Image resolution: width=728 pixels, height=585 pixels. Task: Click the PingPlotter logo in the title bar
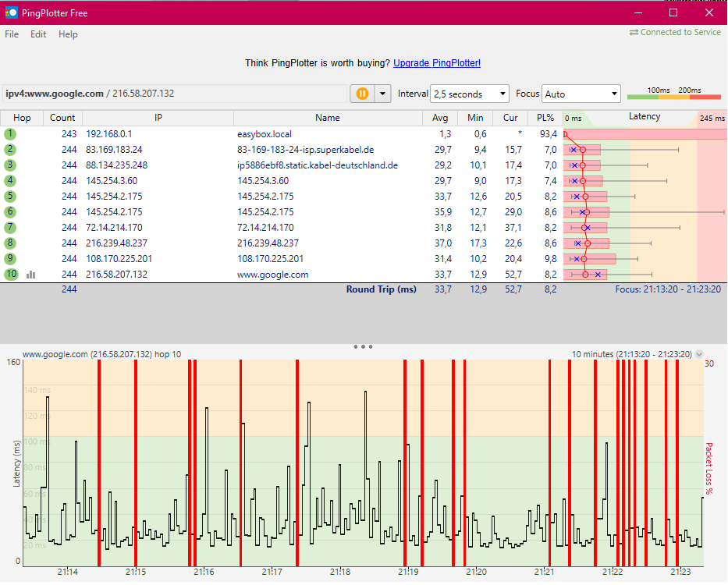click(11, 12)
